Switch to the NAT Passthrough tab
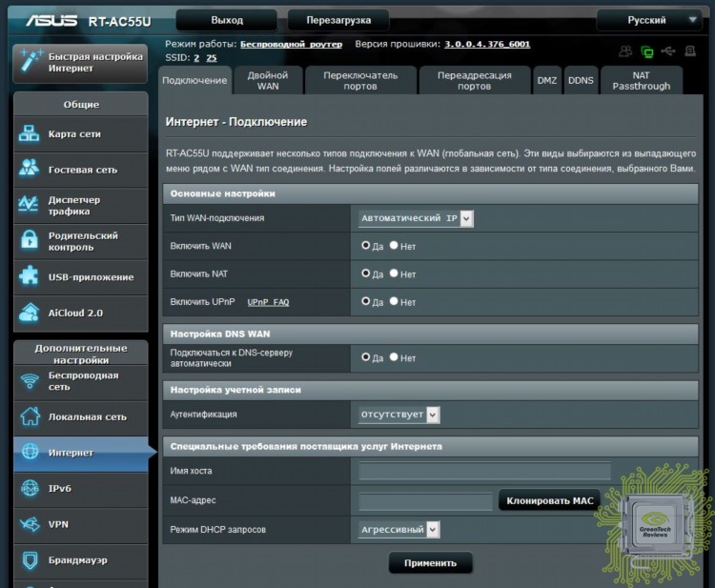 [642, 81]
